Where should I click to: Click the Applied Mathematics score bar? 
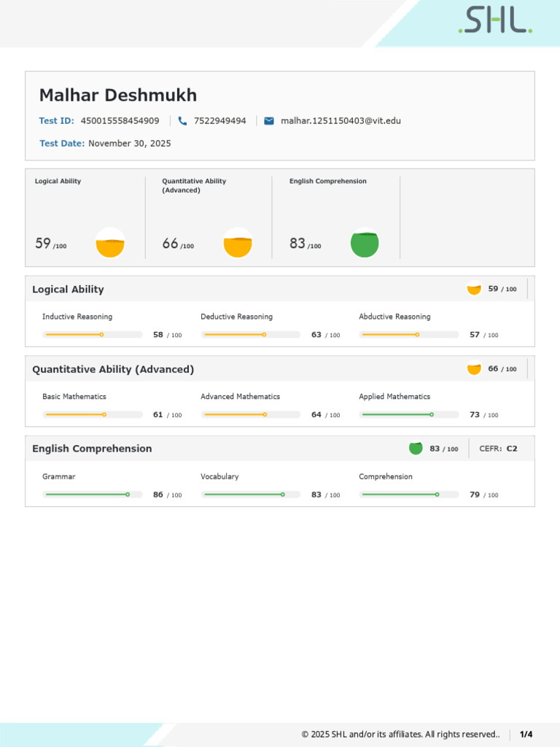coord(409,415)
